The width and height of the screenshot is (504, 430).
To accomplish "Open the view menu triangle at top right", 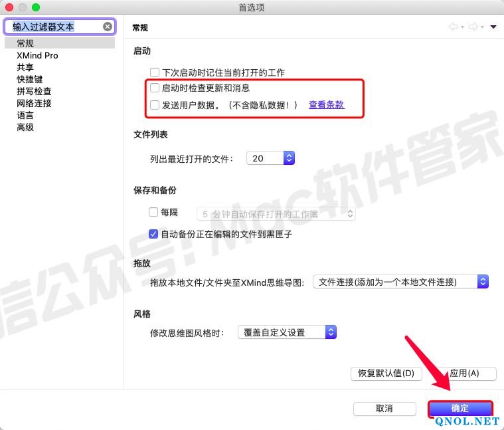I will tap(493, 27).
